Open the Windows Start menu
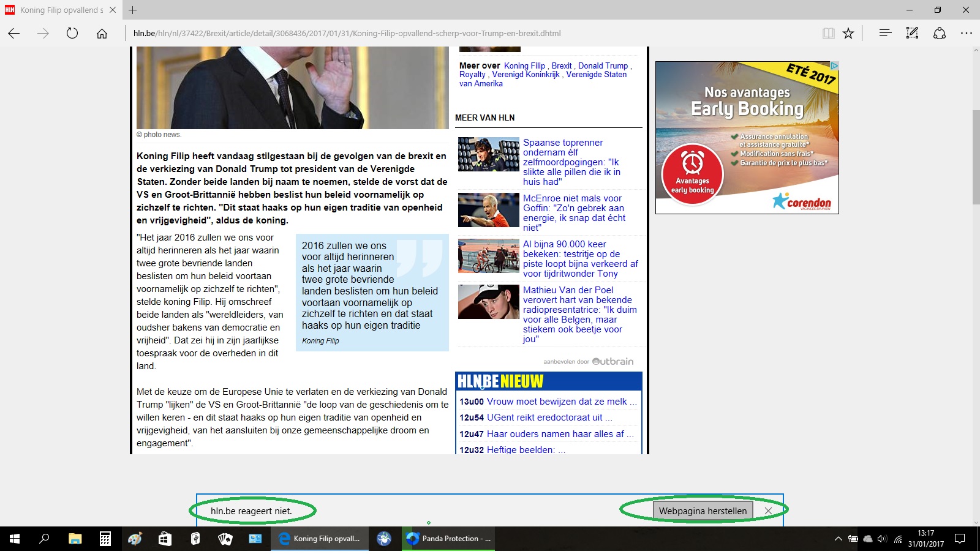 tap(15, 539)
